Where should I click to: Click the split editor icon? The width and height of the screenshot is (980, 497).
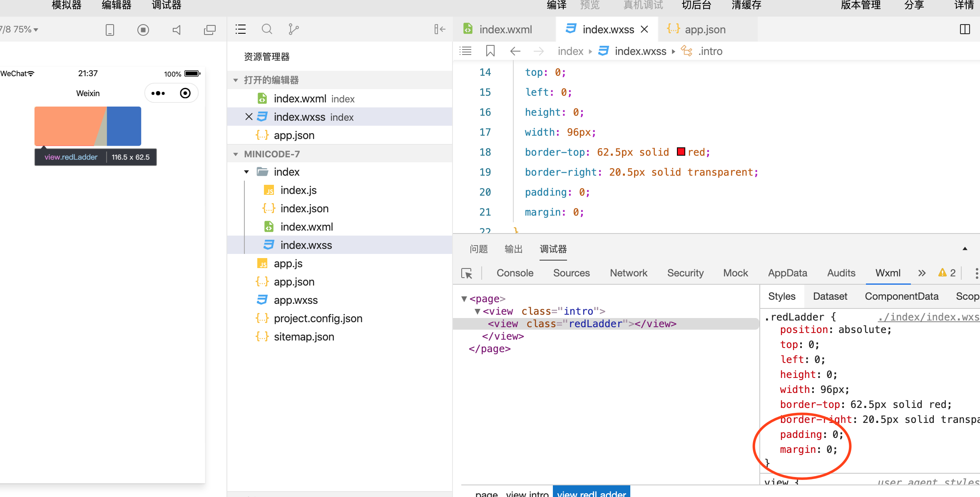[965, 29]
